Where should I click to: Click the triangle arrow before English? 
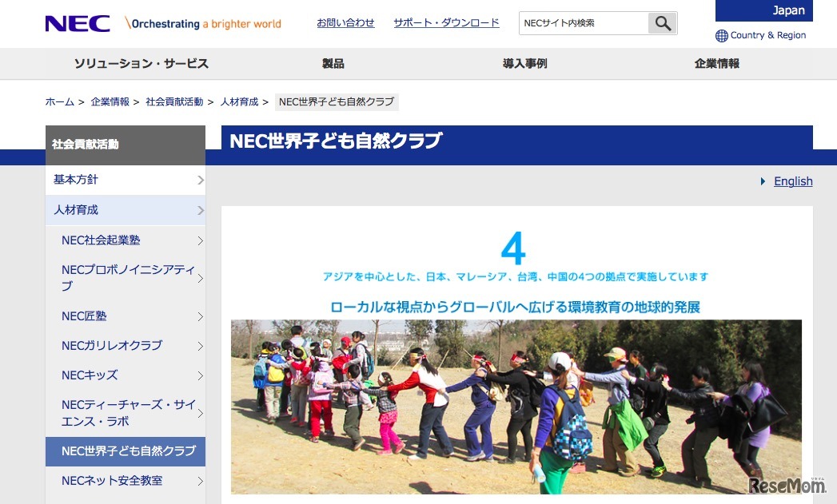(763, 181)
